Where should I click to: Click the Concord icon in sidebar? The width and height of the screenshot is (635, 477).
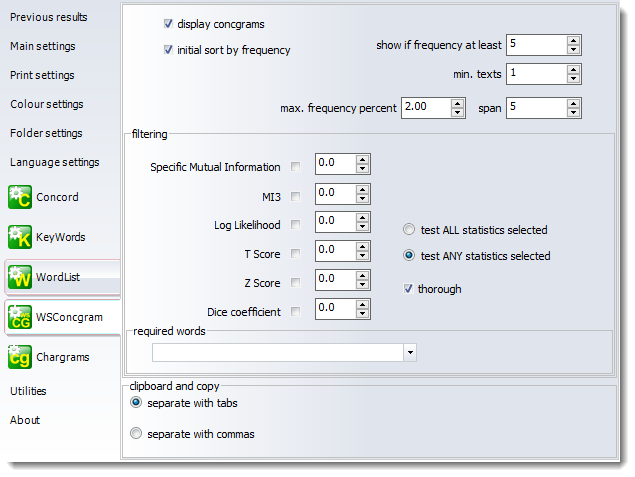point(20,197)
